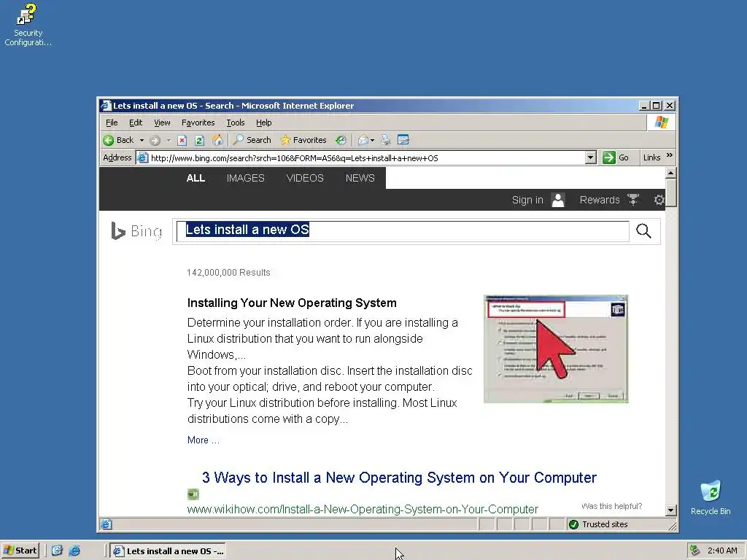Click the Lets install a new OS taskbar button

(168, 551)
